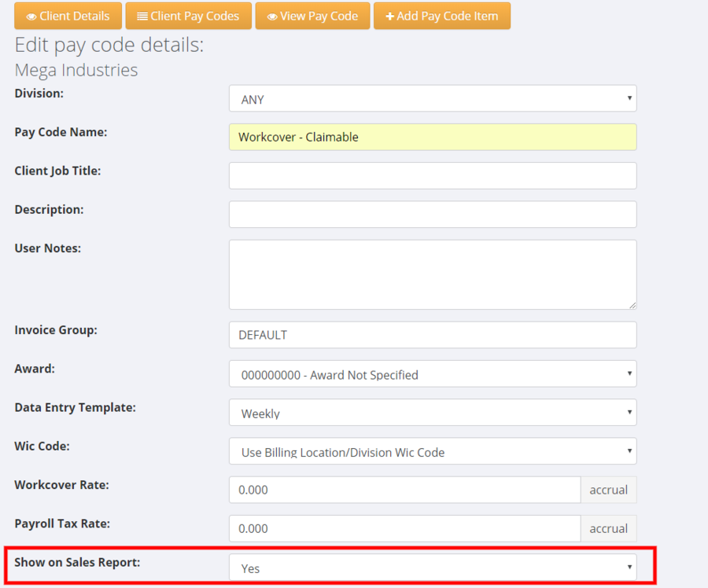Viewport: 708px width, 588px height.
Task: Click into the Pay Code Name field
Action: pos(432,137)
